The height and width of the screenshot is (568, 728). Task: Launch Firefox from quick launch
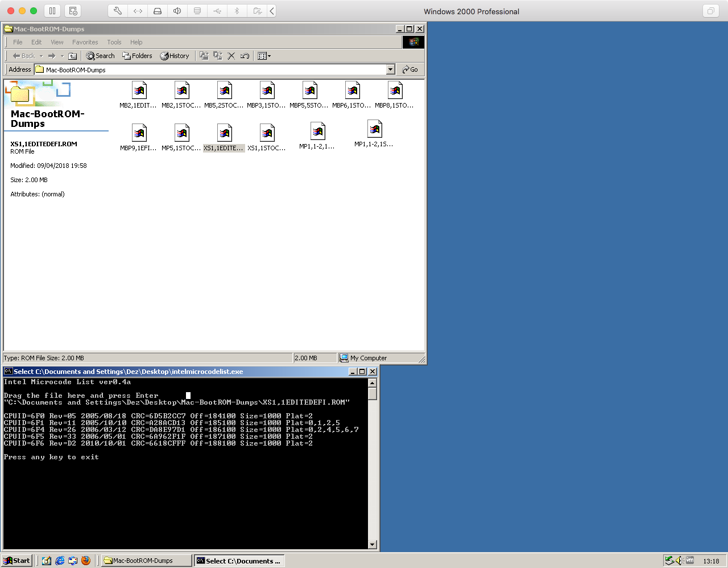point(86,561)
